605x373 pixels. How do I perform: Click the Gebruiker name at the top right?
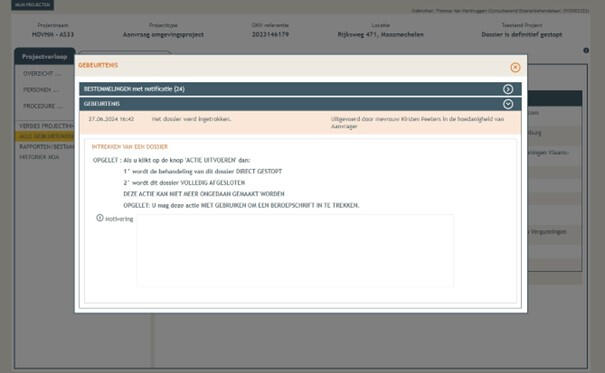[x=500, y=11]
